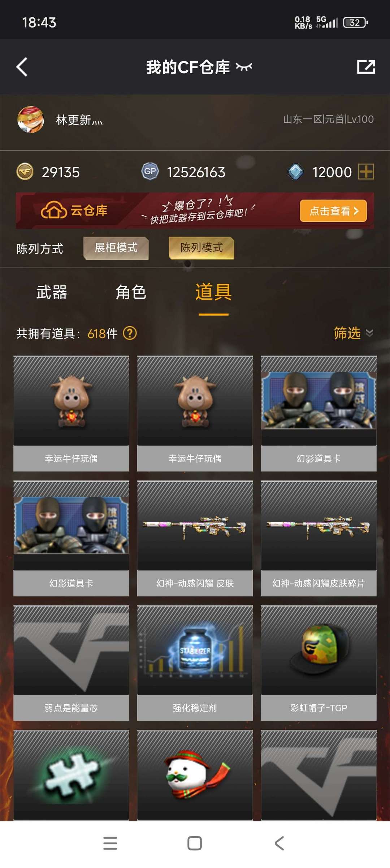The width and height of the screenshot is (390, 868).
Task: Tap the Android home square button
Action: tap(195, 843)
